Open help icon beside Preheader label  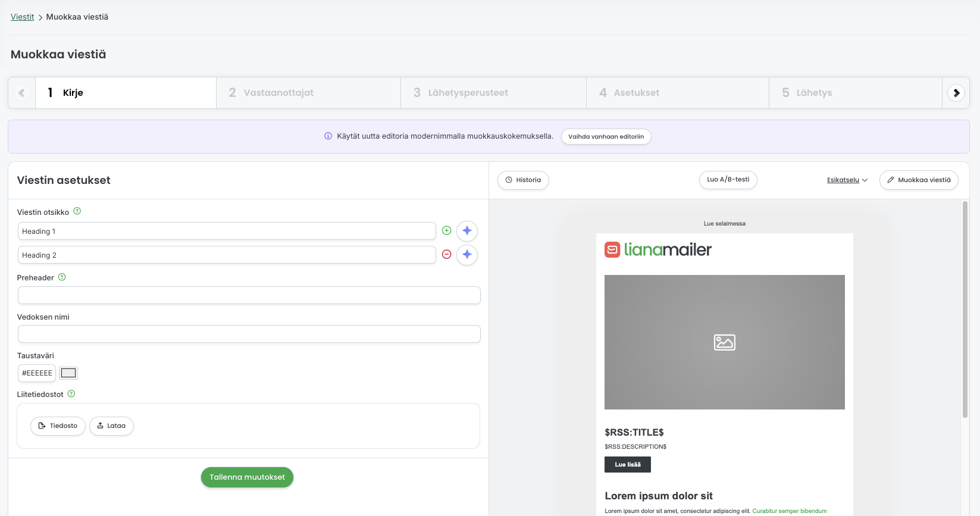(x=62, y=277)
